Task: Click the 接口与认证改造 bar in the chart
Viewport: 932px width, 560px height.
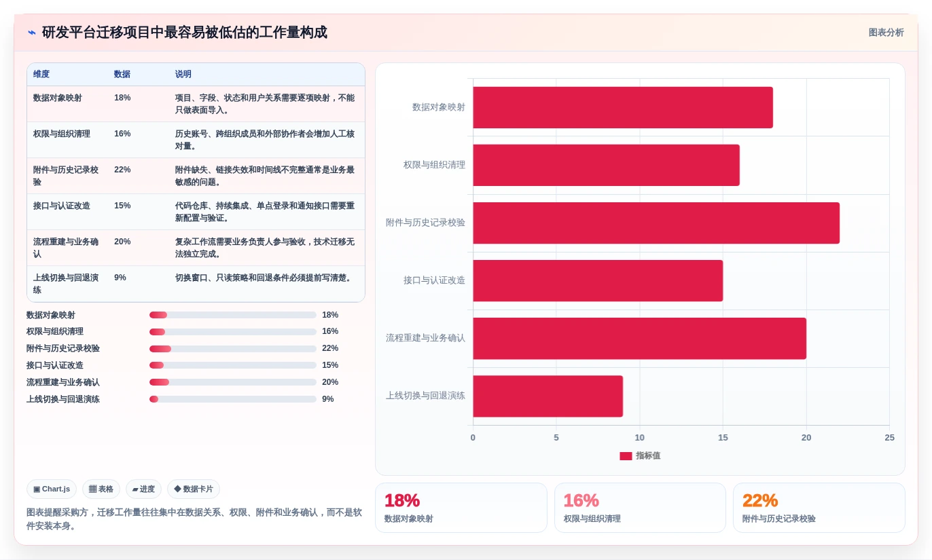Action: [x=598, y=280]
